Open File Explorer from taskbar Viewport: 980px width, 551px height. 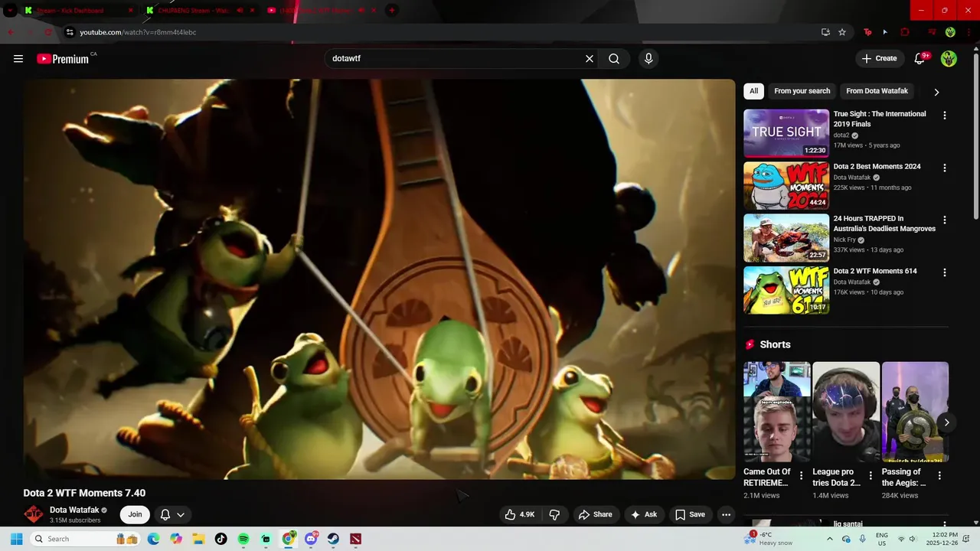198,539
